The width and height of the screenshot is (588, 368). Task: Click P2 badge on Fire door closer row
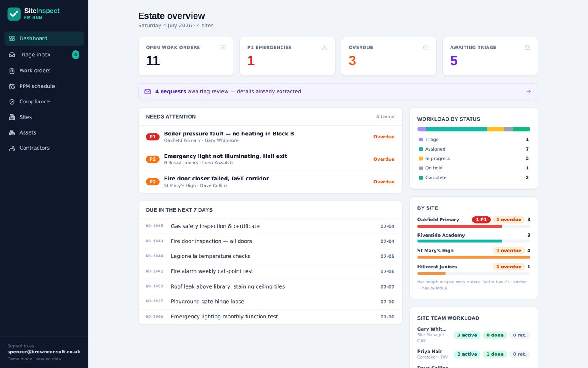click(152, 182)
